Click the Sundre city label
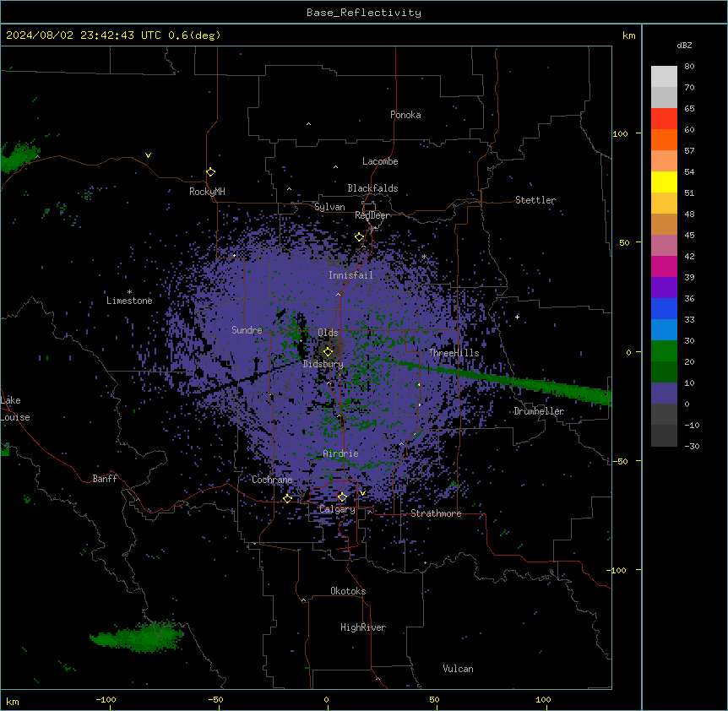 coord(247,330)
